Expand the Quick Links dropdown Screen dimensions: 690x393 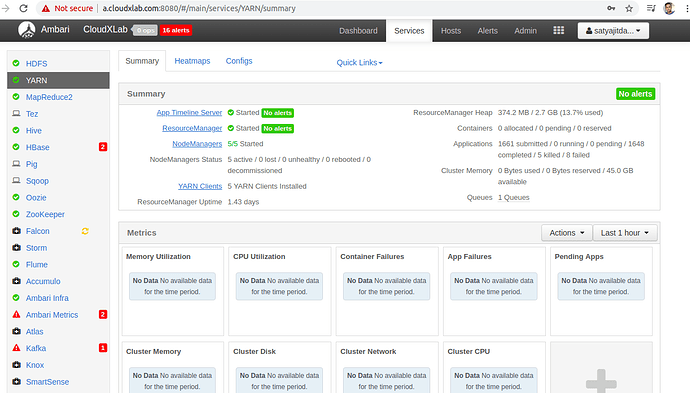click(x=359, y=62)
